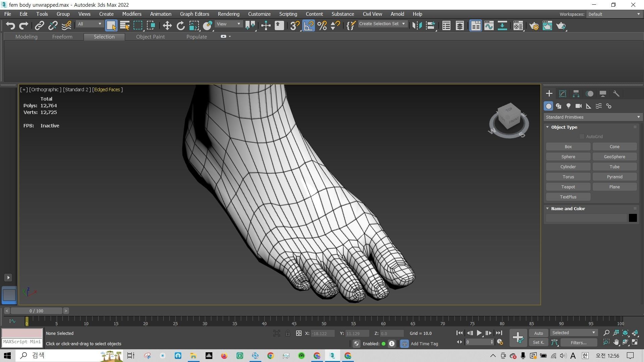Enable the AutoGrid checkbox
The image size is (644, 362).
pos(582,136)
